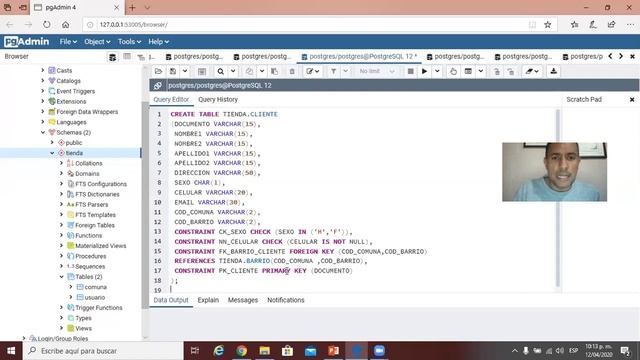Click the browser View Data grid icon

pos(127,56)
